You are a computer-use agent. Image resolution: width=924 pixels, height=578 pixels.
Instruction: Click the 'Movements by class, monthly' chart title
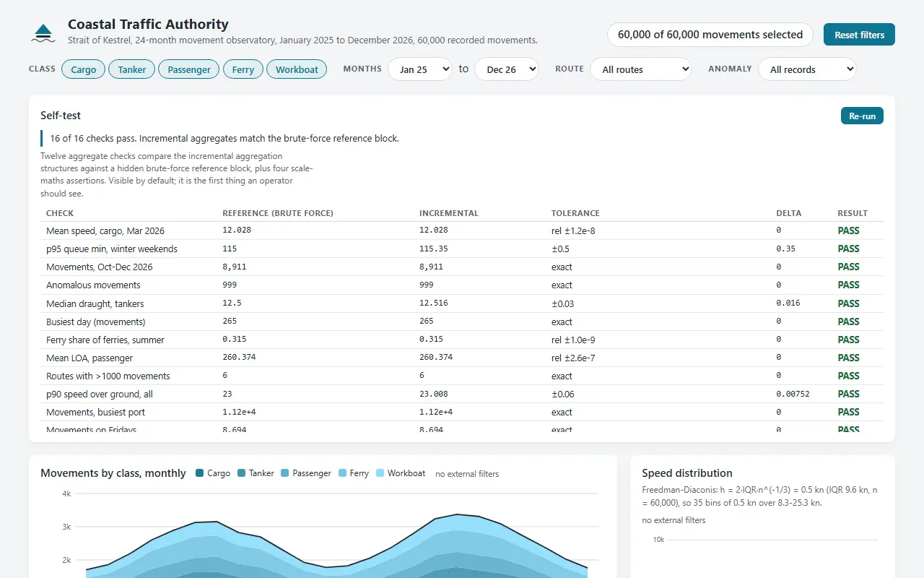point(113,473)
